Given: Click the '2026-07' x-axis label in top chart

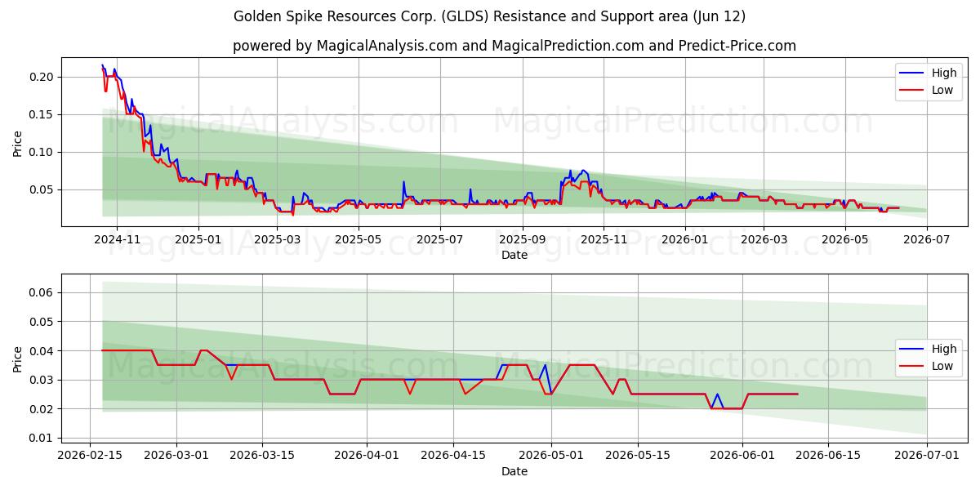Looking at the screenshot, I should pos(927,239).
